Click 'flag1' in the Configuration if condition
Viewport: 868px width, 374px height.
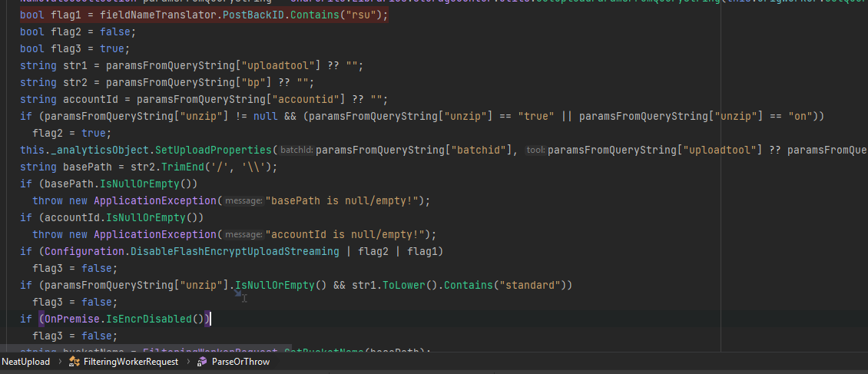pyautogui.click(x=422, y=251)
